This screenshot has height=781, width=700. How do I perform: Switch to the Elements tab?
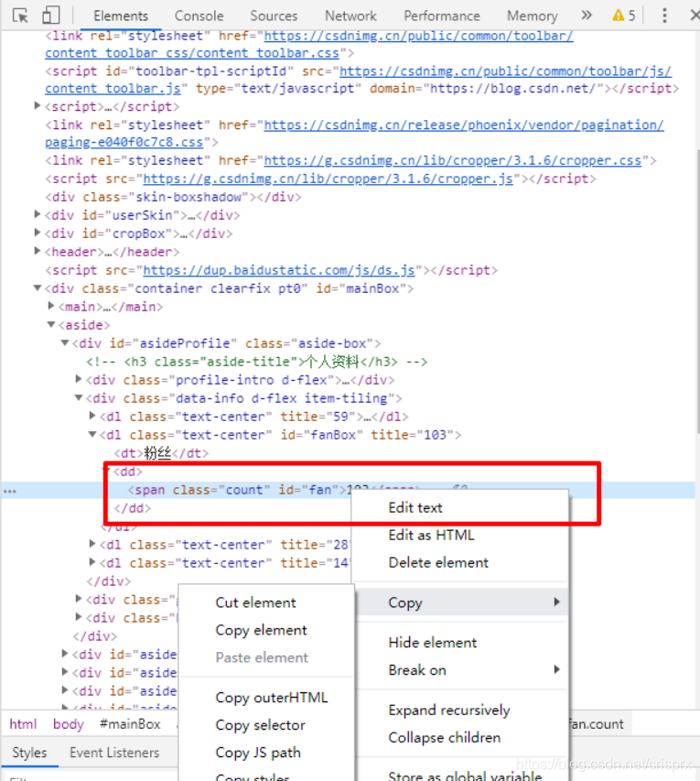click(121, 16)
